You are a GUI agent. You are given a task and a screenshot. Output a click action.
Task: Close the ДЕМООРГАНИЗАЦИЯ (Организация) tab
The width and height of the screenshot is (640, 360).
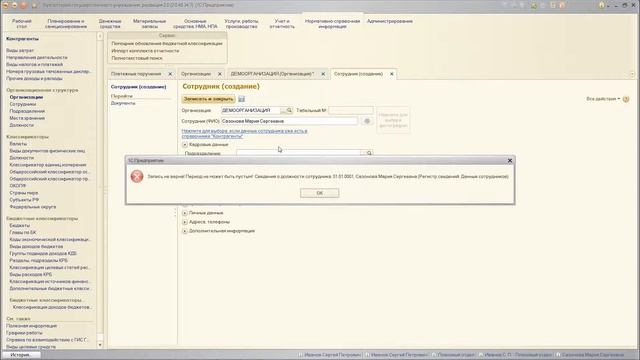coord(323,74)
